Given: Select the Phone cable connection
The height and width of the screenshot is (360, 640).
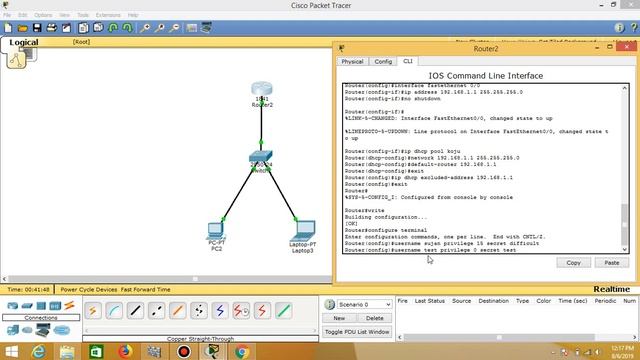Looking at the screenshot, I should (199, 311).
